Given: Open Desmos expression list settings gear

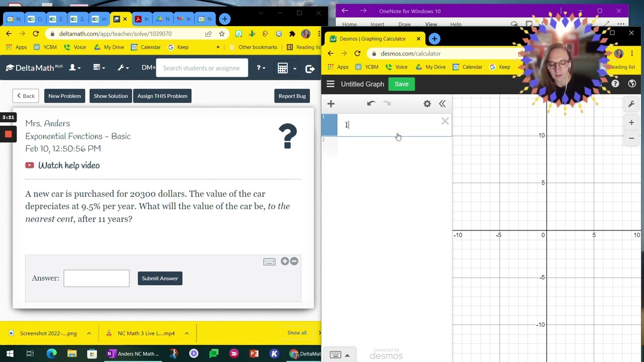Looking at the screenshot, I should click(427, 104).
